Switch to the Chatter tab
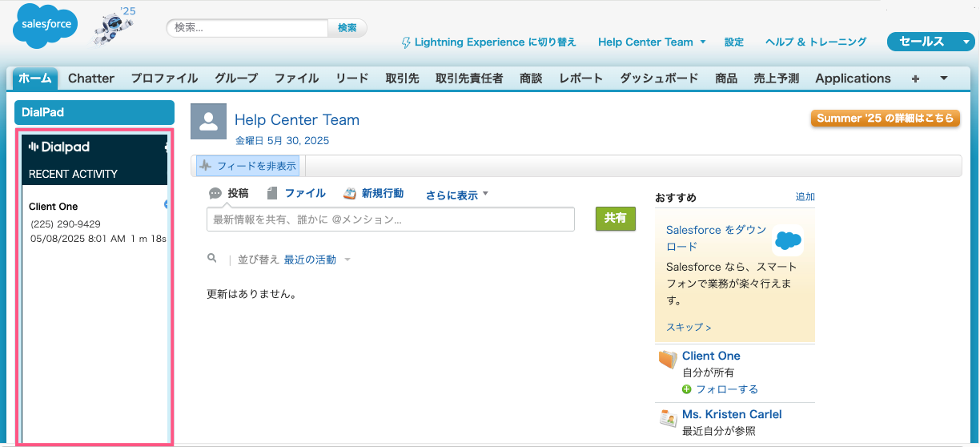This screenshot has width=980, height=447. (91, 79)
